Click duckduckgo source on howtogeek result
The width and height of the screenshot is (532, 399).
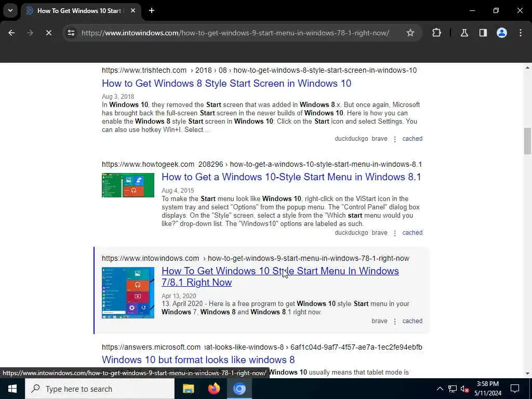[x=351, y=232]
